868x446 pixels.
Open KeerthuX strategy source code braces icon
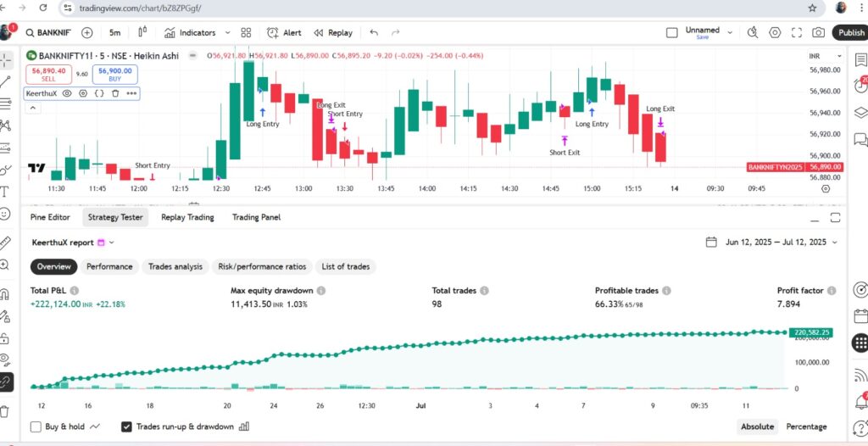(99, 93)
